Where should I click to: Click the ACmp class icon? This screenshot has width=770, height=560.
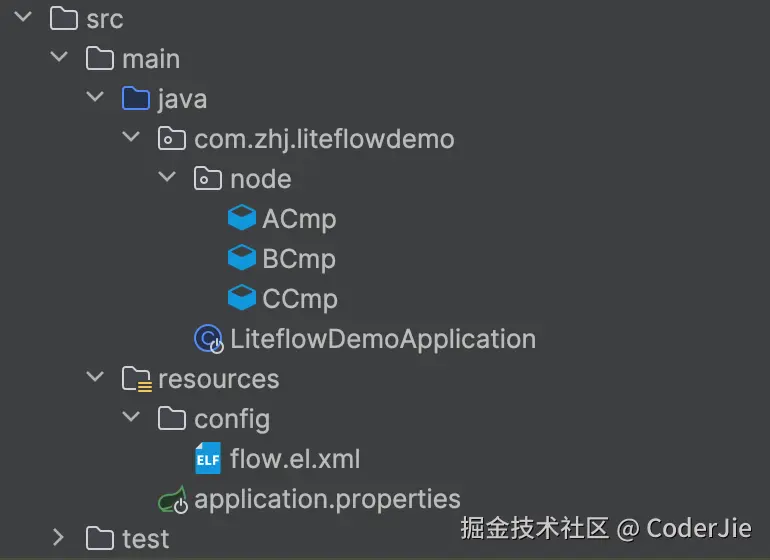242,218
